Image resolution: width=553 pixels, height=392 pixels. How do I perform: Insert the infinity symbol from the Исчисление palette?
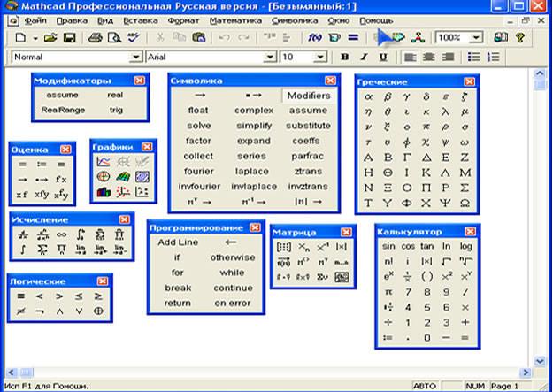[x=62, y=234]
